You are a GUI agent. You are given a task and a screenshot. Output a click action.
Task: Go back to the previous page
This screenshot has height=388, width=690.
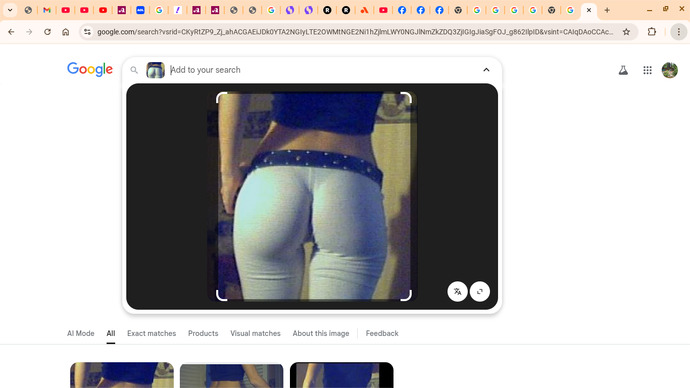(x=11, y=32)
